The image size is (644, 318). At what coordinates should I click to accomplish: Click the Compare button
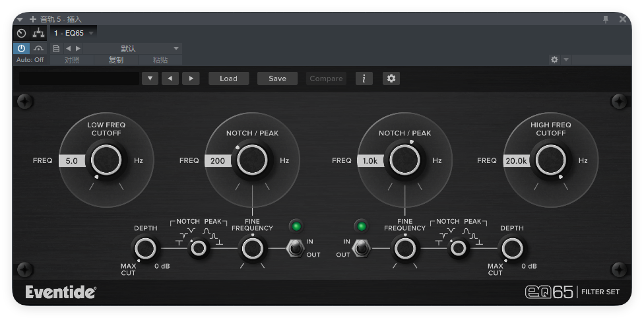[x=326, y=79]
